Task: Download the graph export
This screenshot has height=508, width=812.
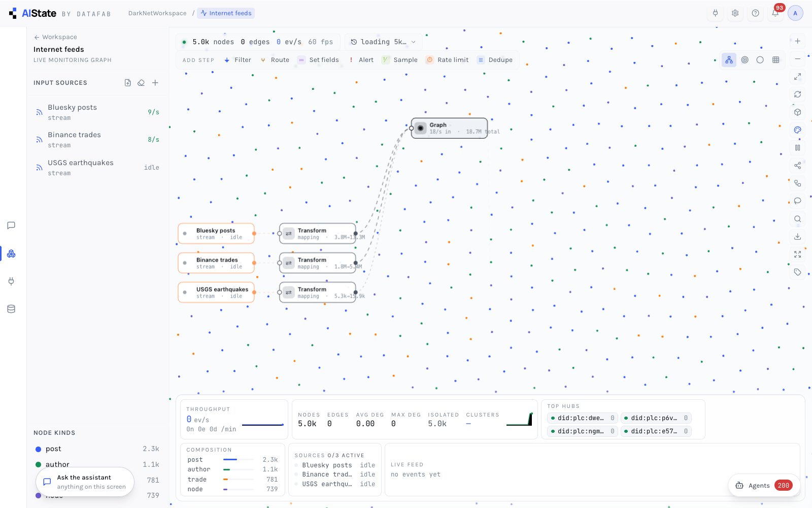Action: tap(797, 237)
